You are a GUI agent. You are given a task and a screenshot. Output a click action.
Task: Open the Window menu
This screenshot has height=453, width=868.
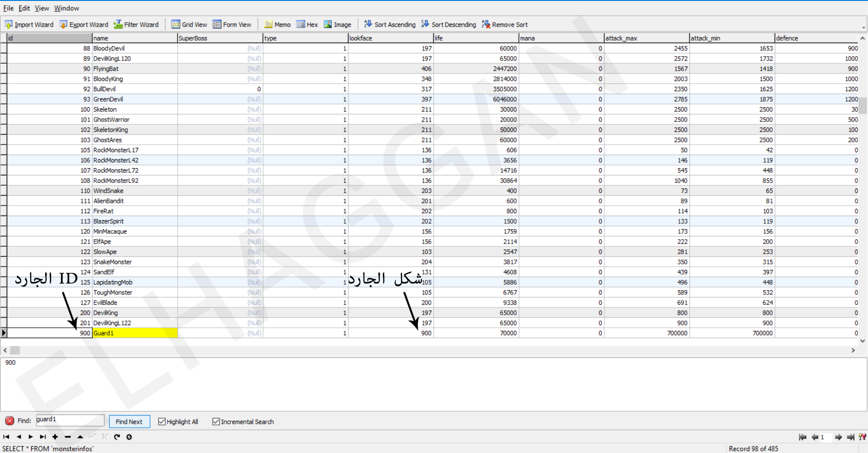(x=66, y=8)
